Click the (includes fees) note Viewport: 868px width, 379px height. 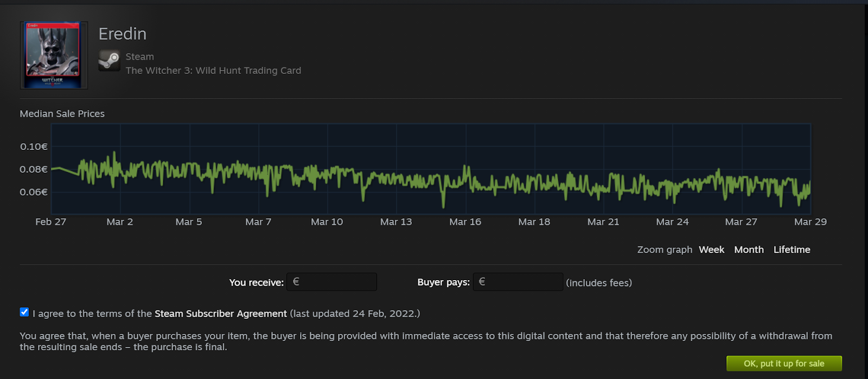click(599, 283)
